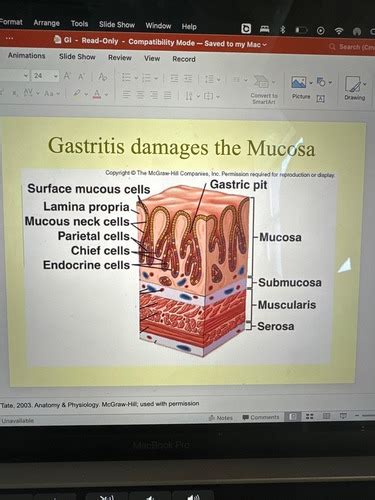Switch to the Review ribbon tab
The height and width of the screenshot is (500, 375).
click(x=120, y=58)
